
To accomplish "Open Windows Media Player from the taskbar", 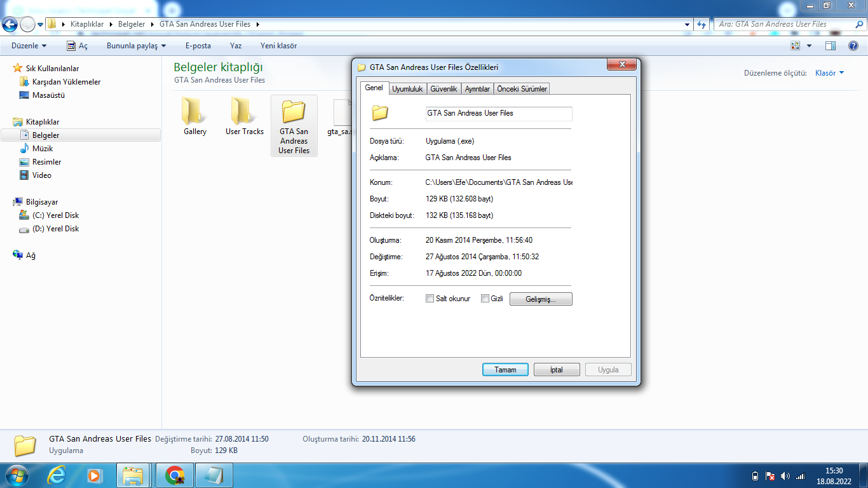I will 94,475.
